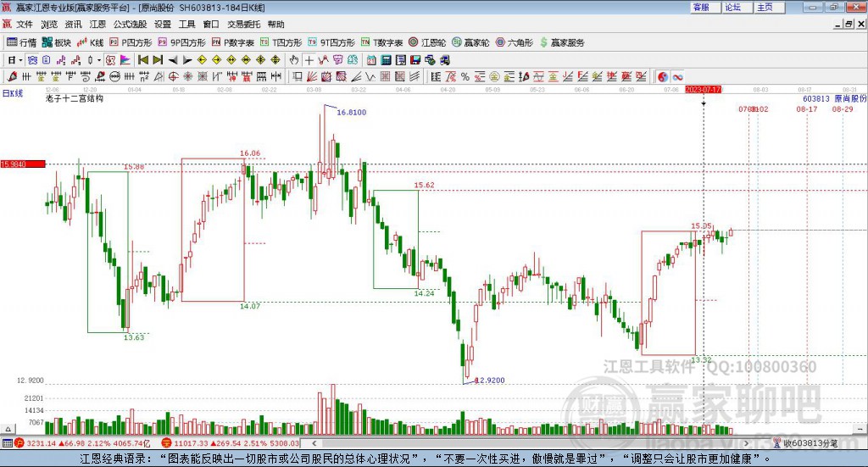Select the hand pan tool

[294, 60]
